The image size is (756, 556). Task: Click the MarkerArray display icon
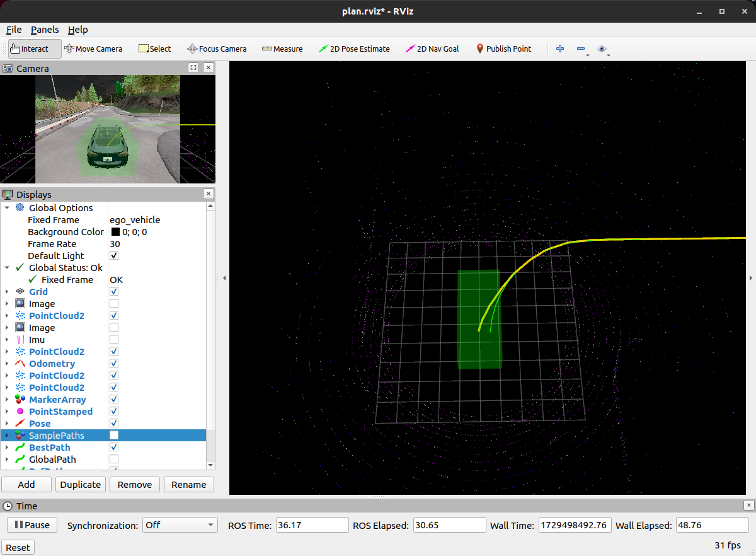pyautogui.click(x=20, y=399)
